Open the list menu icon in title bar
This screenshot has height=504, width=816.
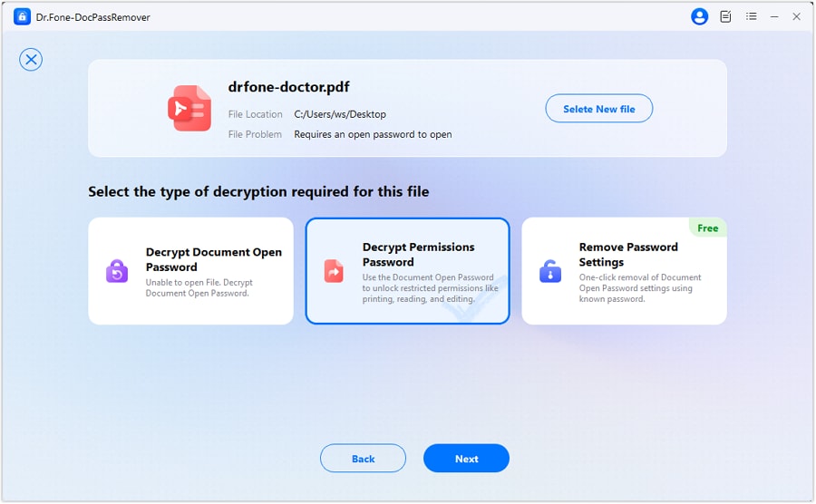(751, 16)
